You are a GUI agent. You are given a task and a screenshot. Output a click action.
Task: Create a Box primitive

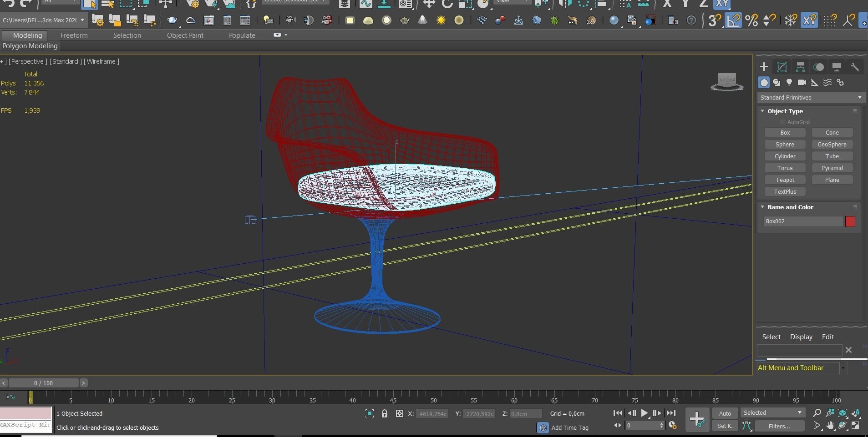[785, 133]
